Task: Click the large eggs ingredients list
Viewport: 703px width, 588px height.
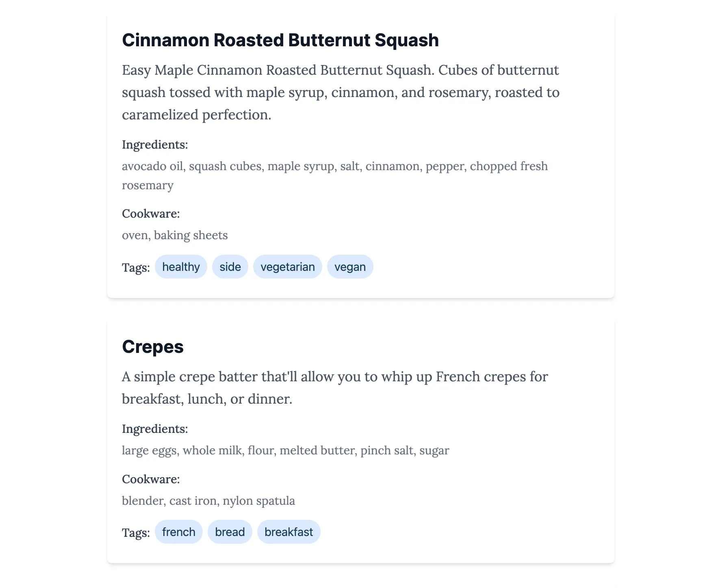Action: click(x=285, y=450)
